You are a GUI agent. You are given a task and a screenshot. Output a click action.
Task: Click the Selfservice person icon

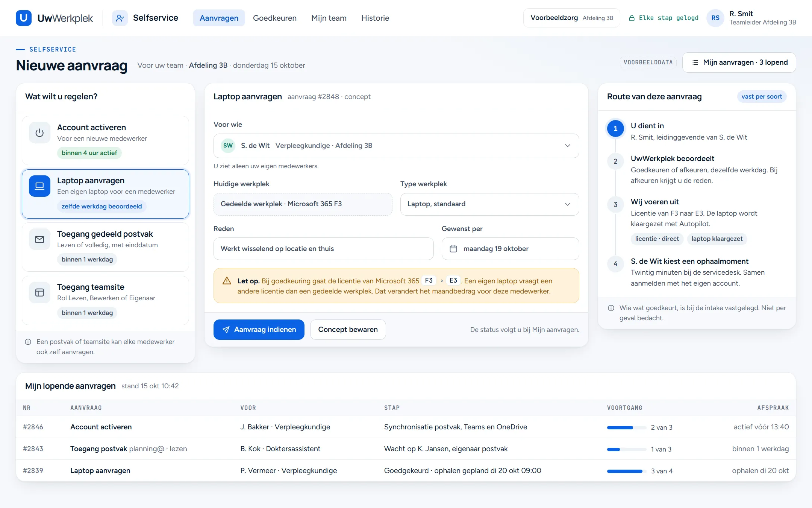[120, 18]
